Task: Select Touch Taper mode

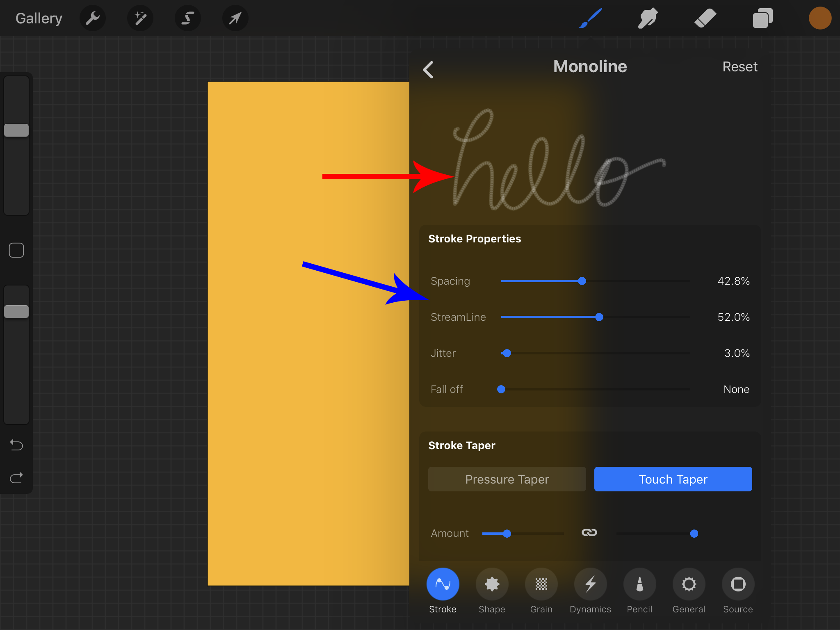Action: [x=673, y=479]
